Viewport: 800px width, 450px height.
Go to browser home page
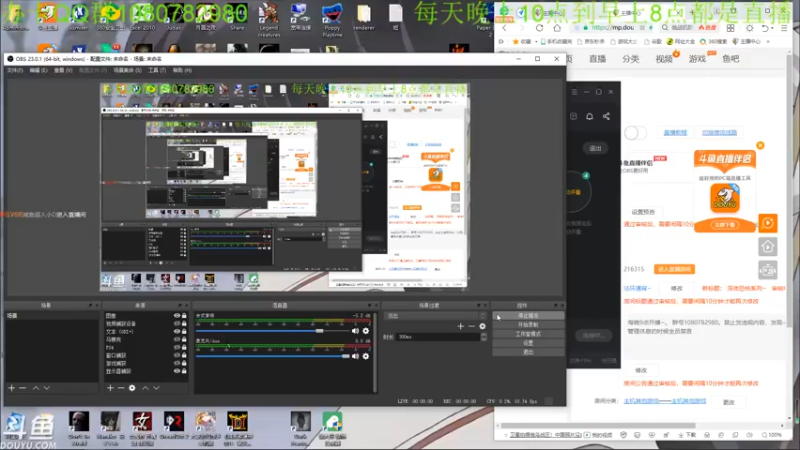557,28
